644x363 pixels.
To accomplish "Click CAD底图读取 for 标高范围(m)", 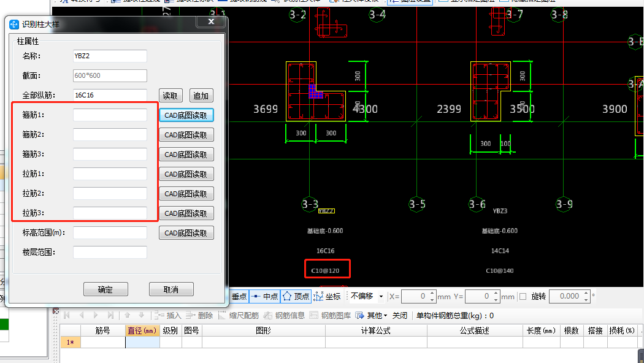I will pos(186,233).
